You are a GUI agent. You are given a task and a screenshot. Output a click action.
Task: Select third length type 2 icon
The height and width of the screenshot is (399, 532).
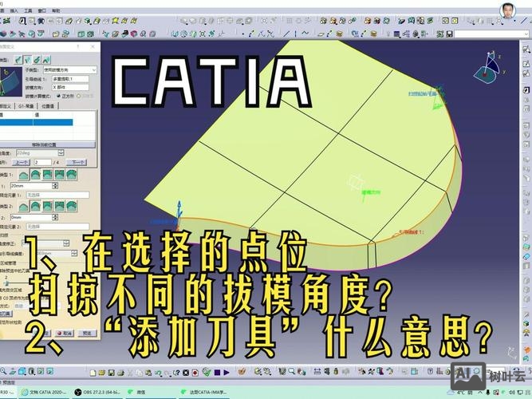48,206
